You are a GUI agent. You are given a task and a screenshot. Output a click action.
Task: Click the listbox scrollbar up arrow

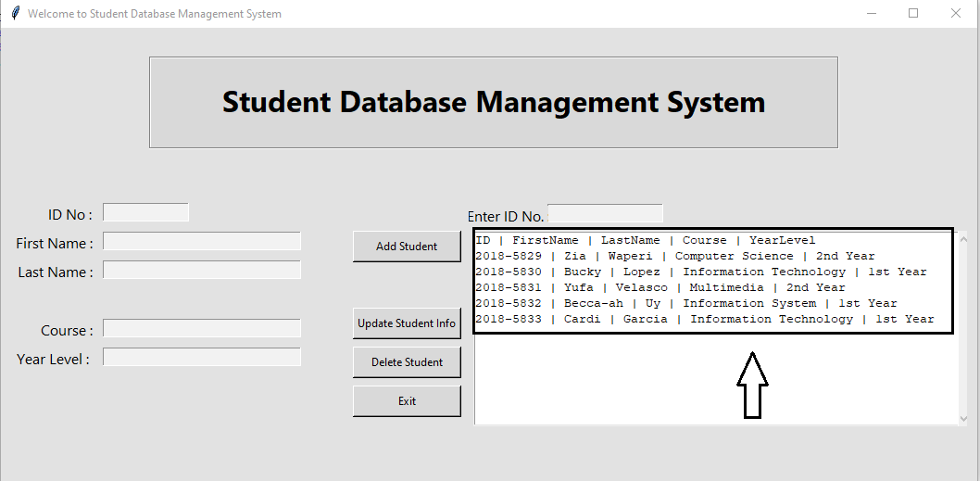[963, 238]
